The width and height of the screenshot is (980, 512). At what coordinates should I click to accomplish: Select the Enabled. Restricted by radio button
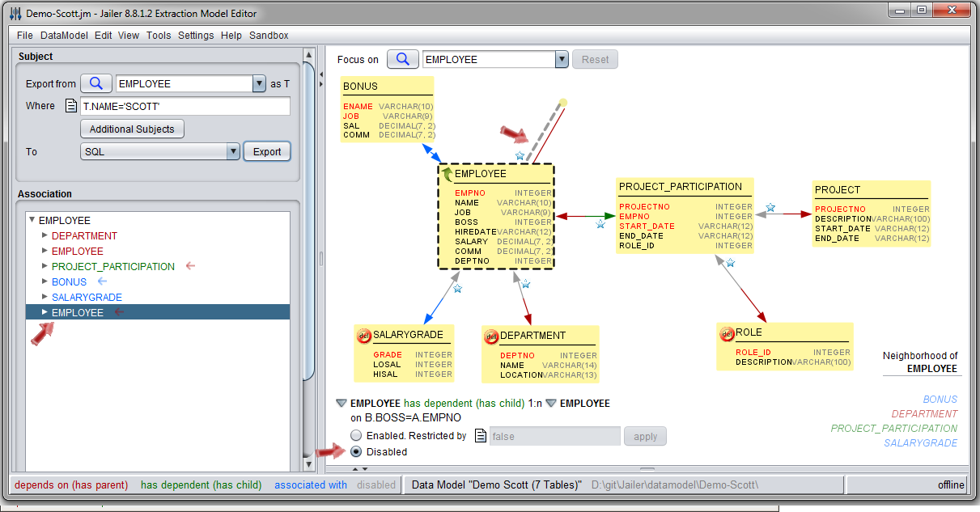point(356,436)
